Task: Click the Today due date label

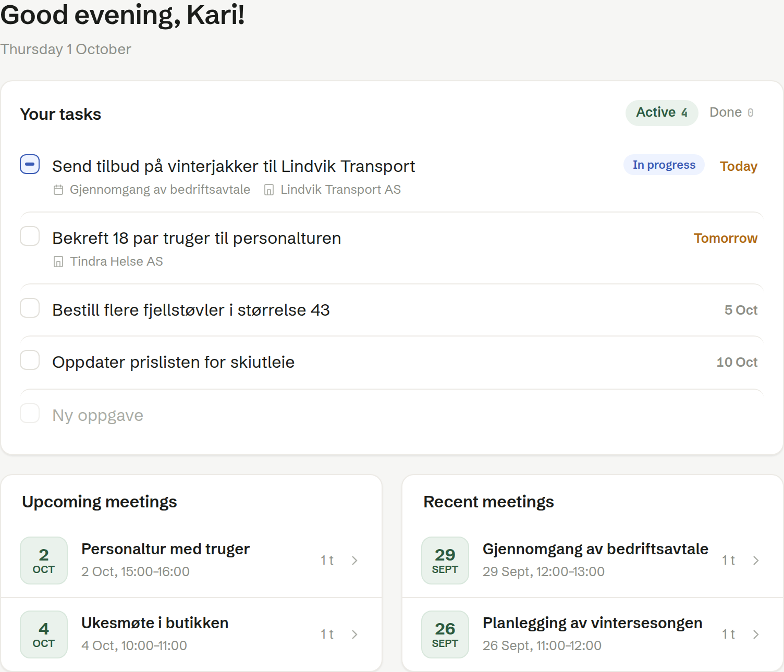Action: [739, 166]
